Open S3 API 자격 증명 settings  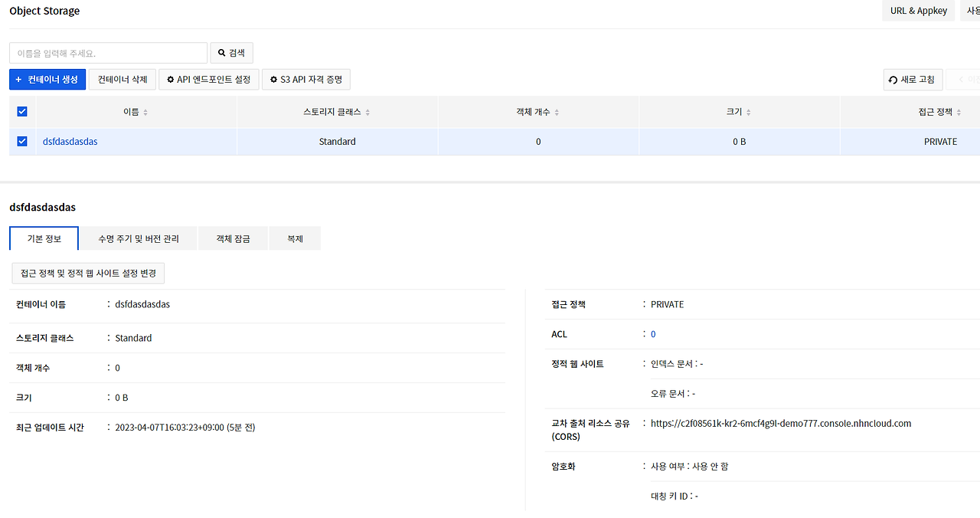click(306, 80)
